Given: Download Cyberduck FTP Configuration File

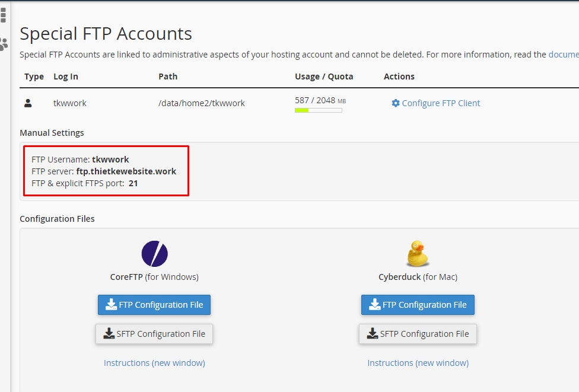Looking at the screenshot, I should click(x=418, y=305).
